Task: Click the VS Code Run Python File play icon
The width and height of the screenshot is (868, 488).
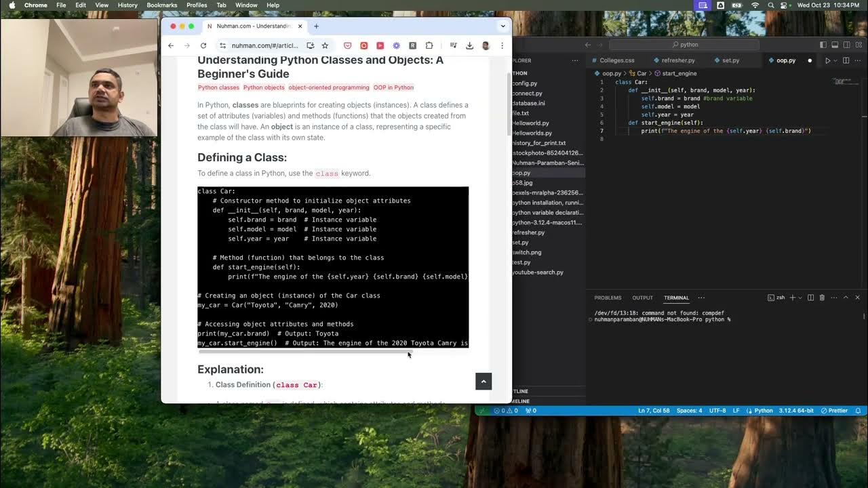Action: coord(827,60)
